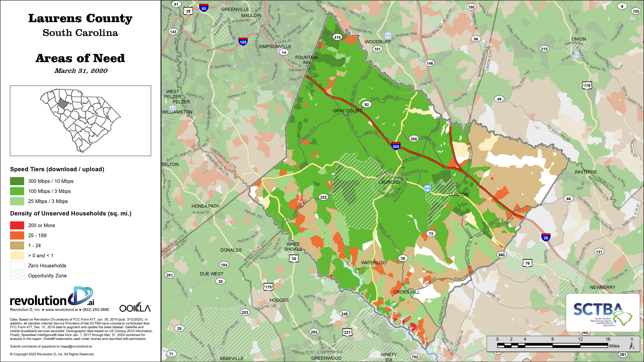The width and height of the screenshot is (644, 362).
Task: Click the Ookla logo
Action: pyautogui.click(x=135, y=307)
